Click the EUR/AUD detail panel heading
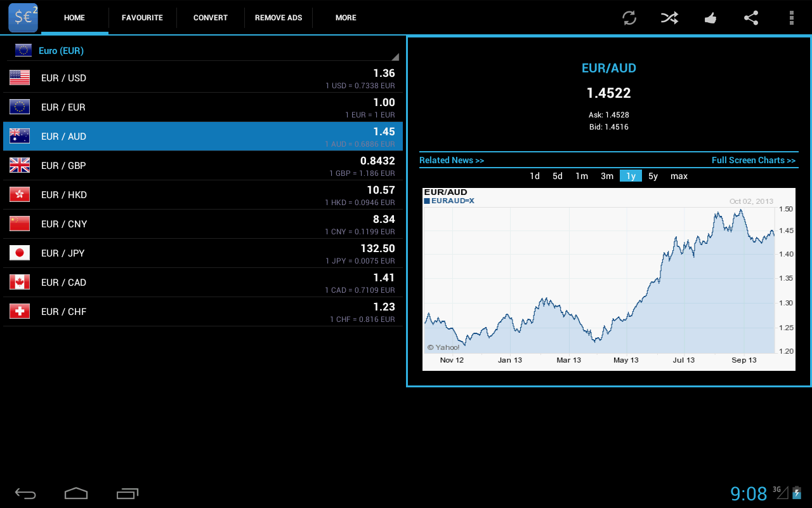Viewport: 812px width, 508px height. click(608, 69)
